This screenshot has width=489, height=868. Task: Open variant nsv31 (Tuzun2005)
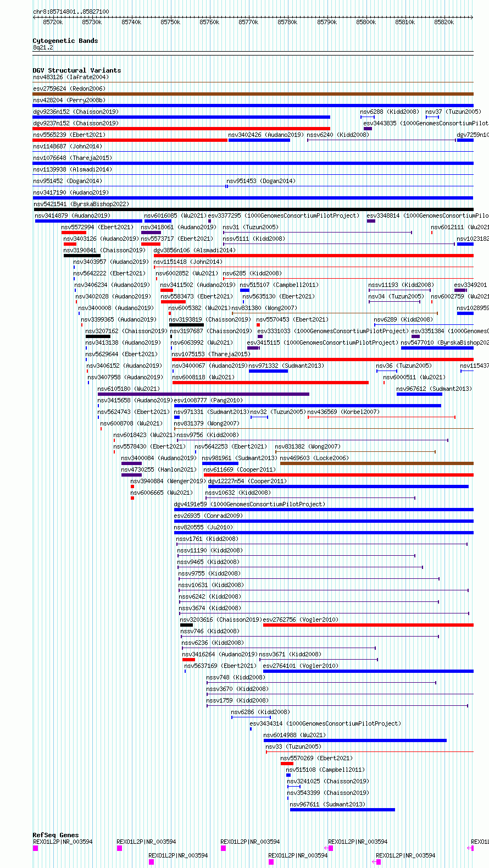tap(251, 227)
